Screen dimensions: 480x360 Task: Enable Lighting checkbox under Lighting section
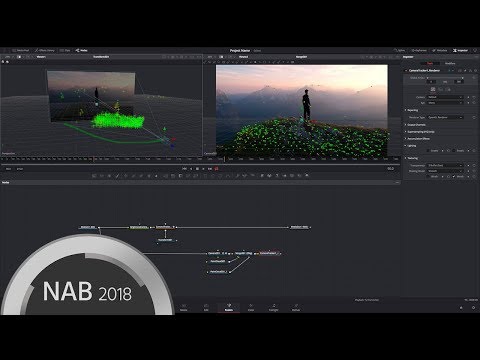pos(428,151)
